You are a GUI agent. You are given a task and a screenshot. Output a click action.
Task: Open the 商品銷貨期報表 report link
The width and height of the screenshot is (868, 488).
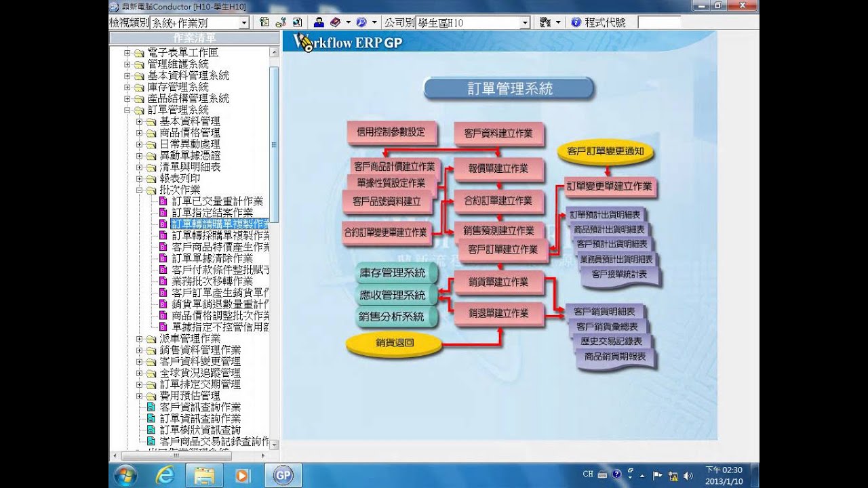tap(615, 357)
